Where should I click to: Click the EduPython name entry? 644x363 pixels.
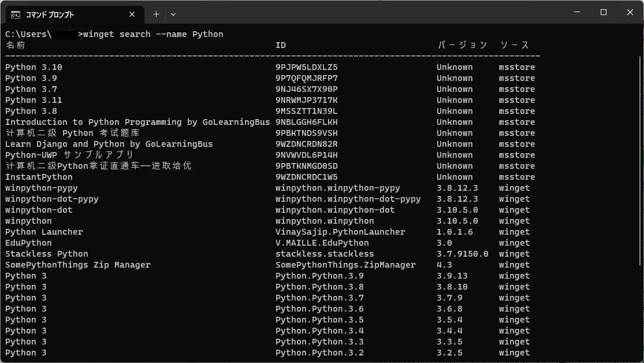click(x=28, y=243)
